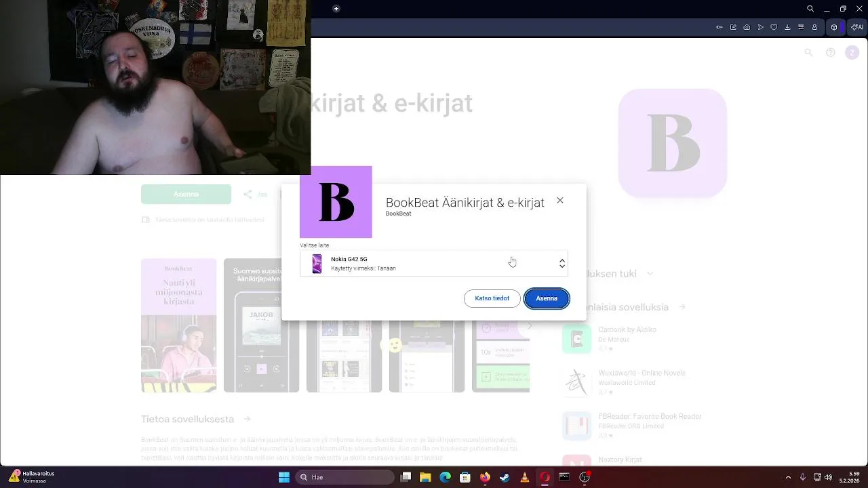Click the green Asenna button on page

[x=186, y=194]
